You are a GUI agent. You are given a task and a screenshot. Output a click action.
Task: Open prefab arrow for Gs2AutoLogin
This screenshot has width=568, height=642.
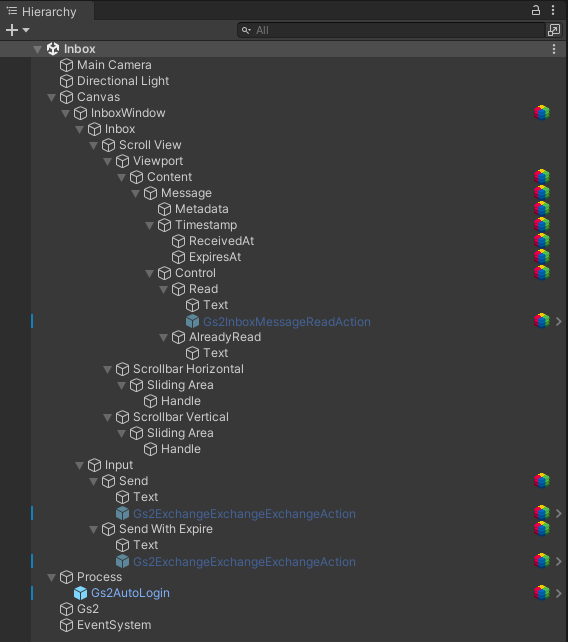559,593
